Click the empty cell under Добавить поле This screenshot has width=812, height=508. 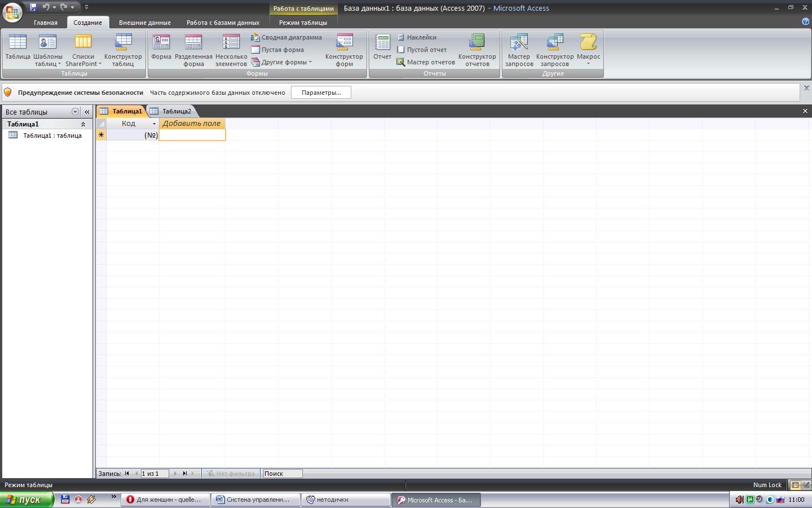192,135
